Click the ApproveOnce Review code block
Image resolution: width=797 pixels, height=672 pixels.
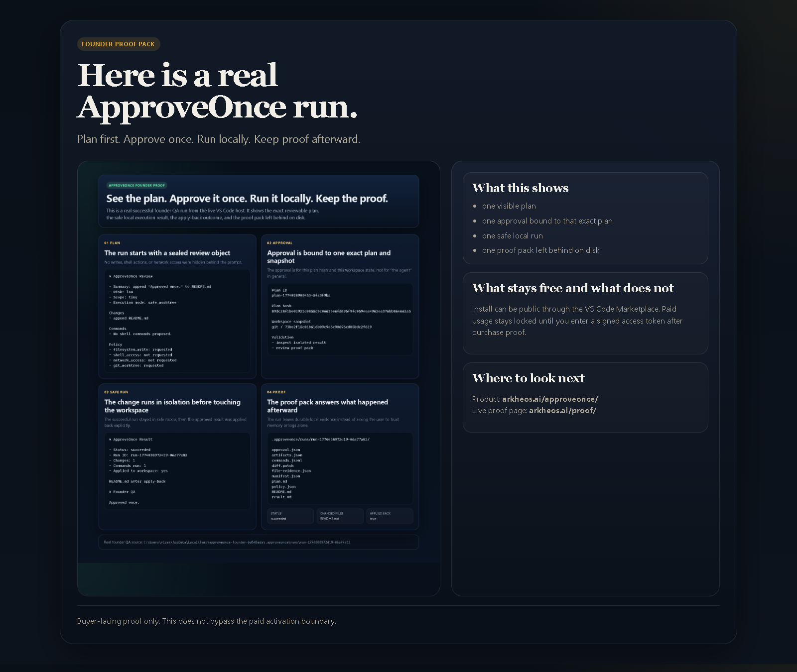[178, 322]
